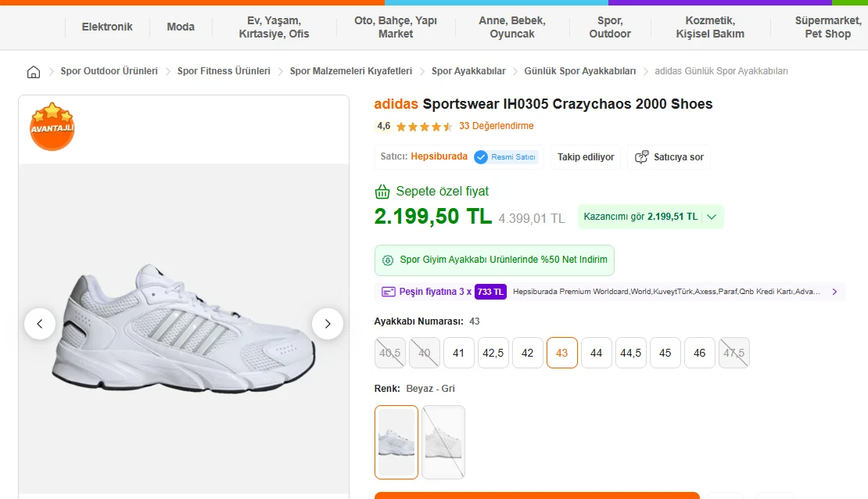This screenshot has width=868, height=499.
Task: Click the Spor Ayakkabılar breadcrumb link
Action: tap(468, 71)
